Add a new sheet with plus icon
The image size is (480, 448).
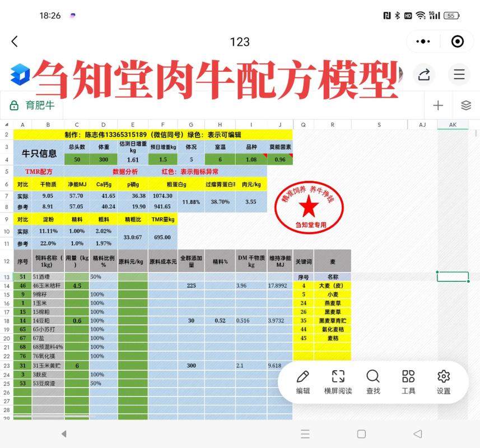click(438, 105)
